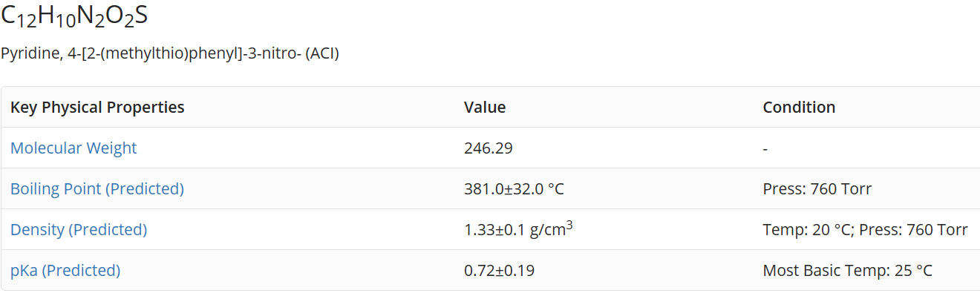Click the Most Basic Temp: 25 °C condition

pos(847,271)
